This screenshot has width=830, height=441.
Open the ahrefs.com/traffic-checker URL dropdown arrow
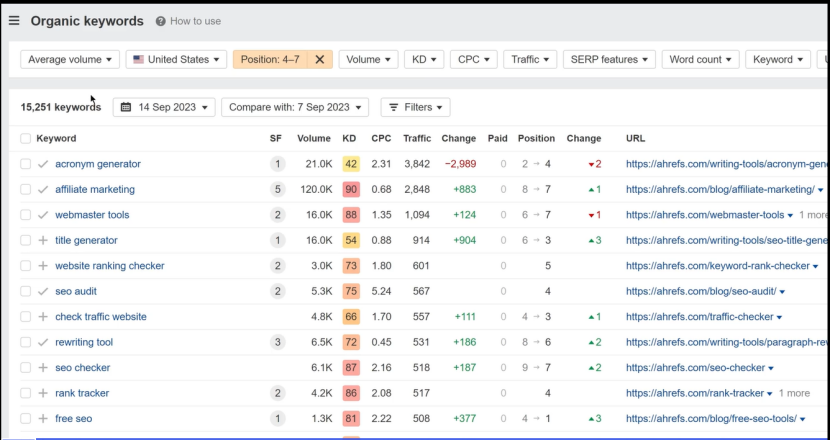[779, 317]
